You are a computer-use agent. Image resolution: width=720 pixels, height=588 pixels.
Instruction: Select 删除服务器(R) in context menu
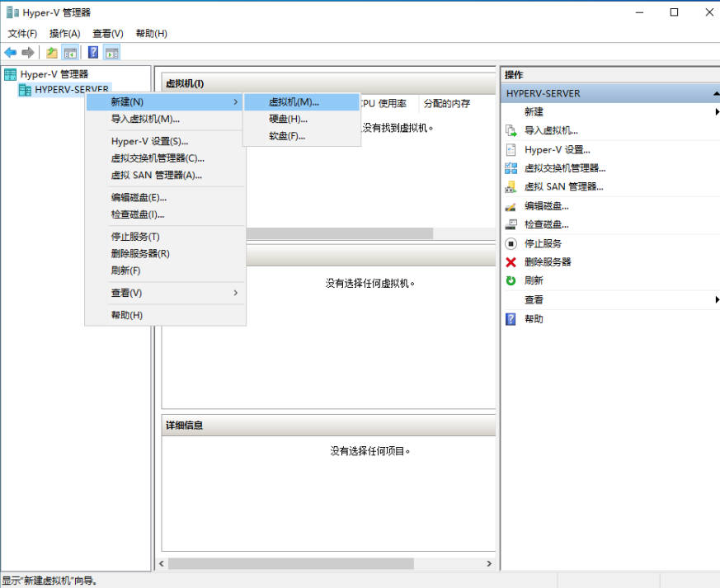(165, 254)
